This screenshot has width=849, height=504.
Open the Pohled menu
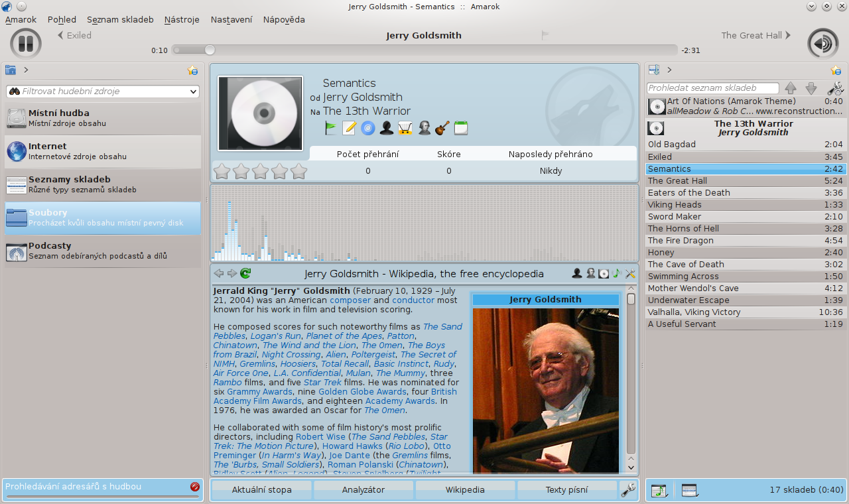(62, 19)
